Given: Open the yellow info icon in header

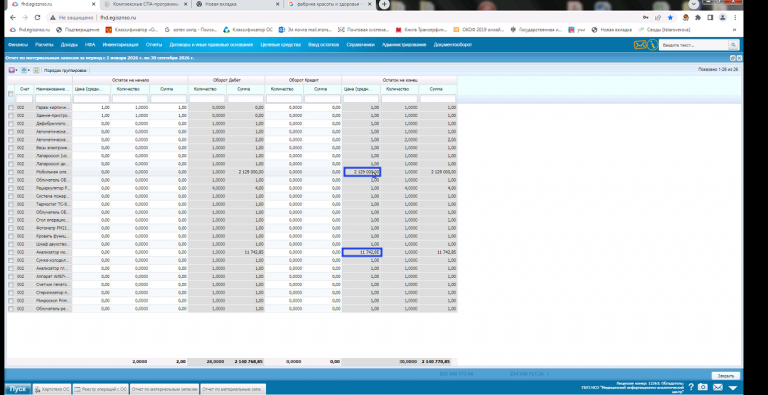Looking at the screenshot, I should click(x=652, y=45).
